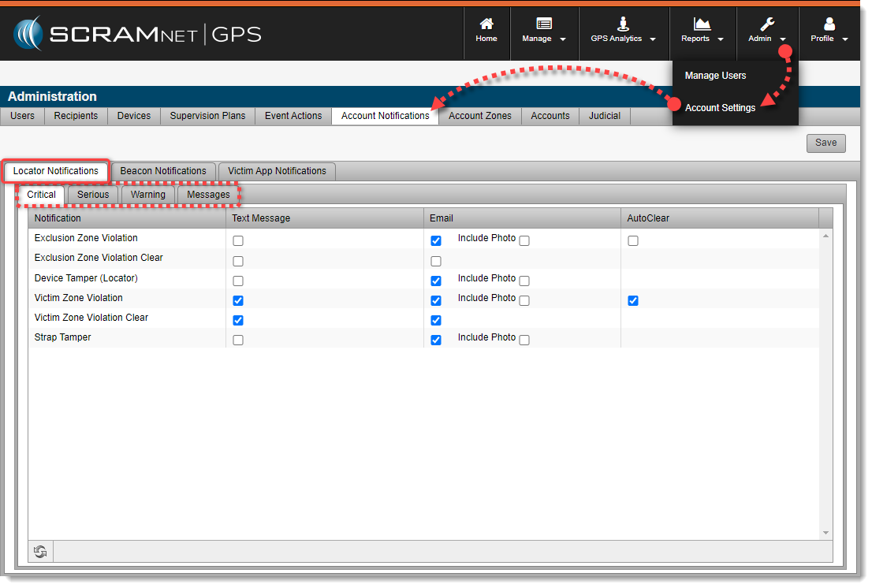Choose Manage Users from Admin menu
This screenshot has width=872, height=588.
click(x=715, y=76)
